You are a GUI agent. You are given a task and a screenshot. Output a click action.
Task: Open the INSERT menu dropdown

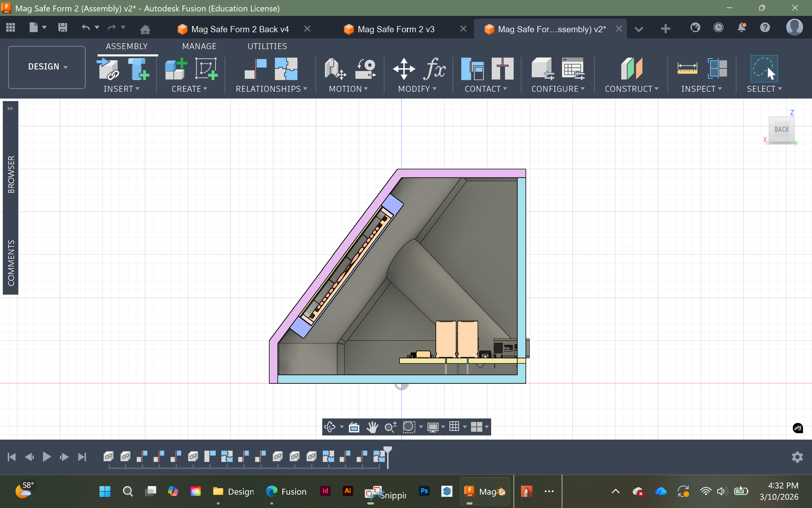coord(121,89)
